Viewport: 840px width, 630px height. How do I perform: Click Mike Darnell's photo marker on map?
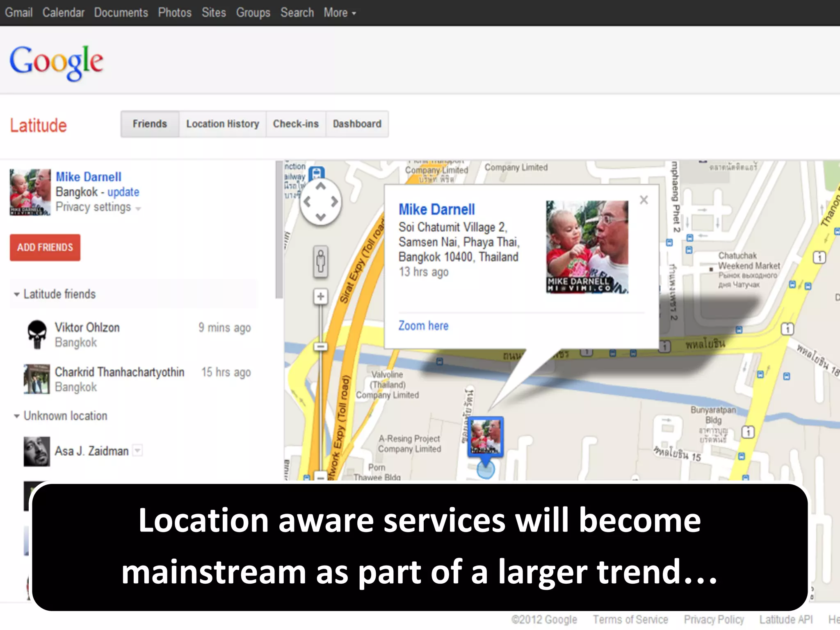pyautogui.click(x=486, y=436)
